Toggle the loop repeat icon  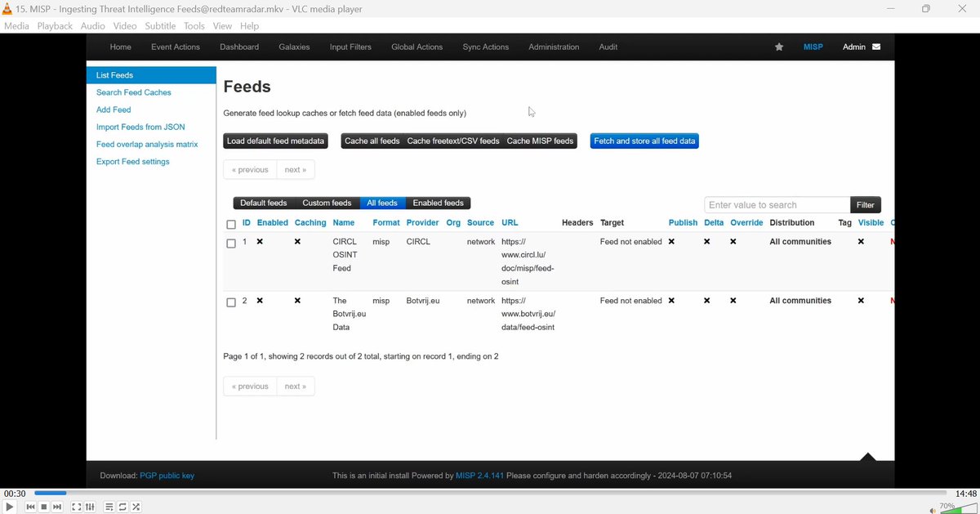(x=122, y=507)
